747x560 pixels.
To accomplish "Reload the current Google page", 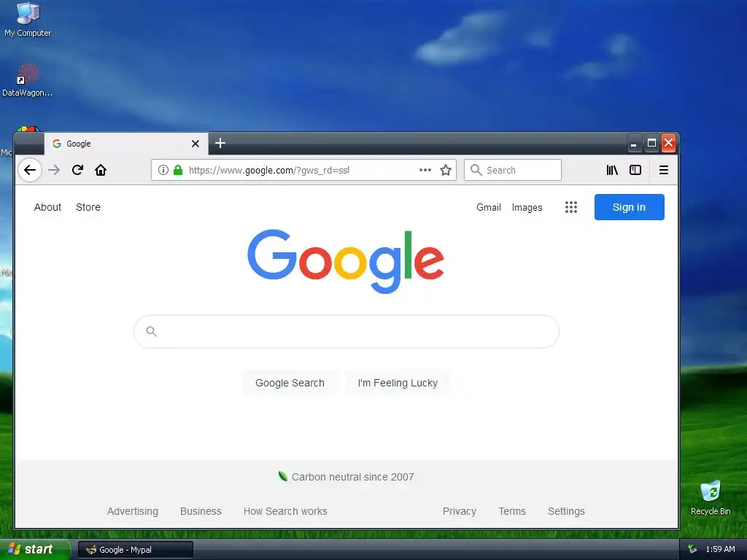I will click(77, 170).
